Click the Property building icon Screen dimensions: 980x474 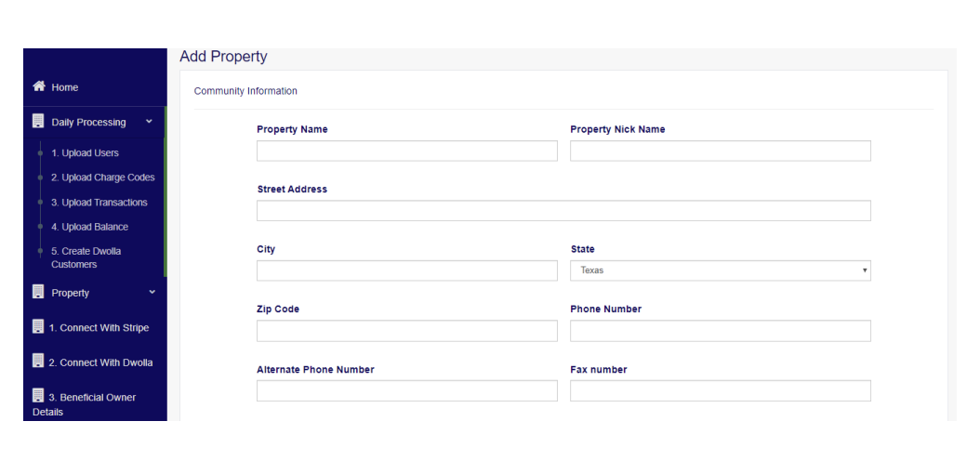tap(38, 292)
